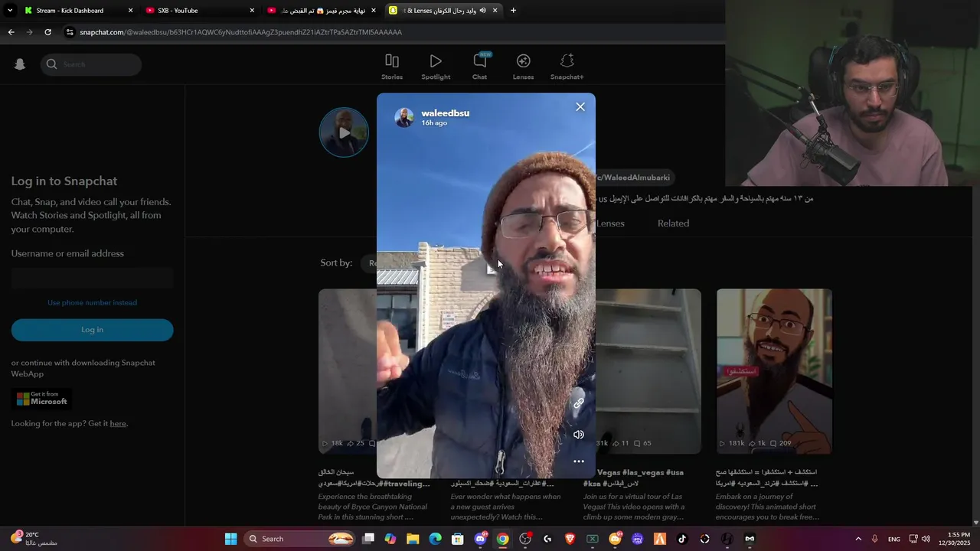This screenshot has width=980, height=551.
Task: Click the Log in button
Action: click(x=92, y=330)
